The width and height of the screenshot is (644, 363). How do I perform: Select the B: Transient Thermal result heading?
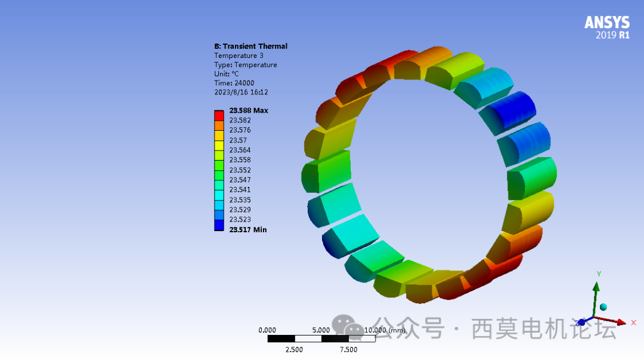(x=251, y=46)
